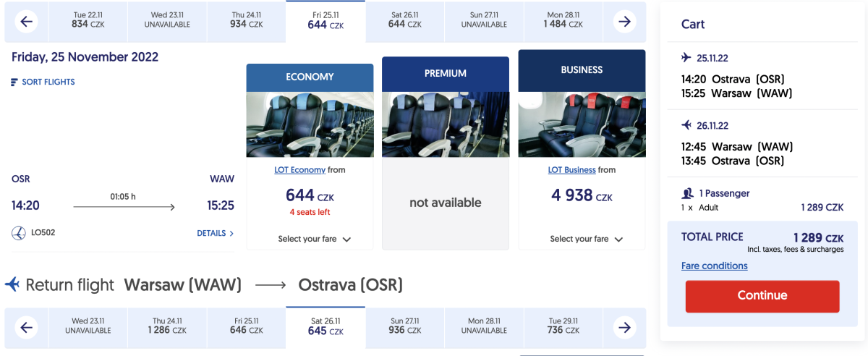Select outbound date Sat 26.11 tab
The height and width of the screenshot is (356, 868).
pyautogui.click(x=404, y=20)
